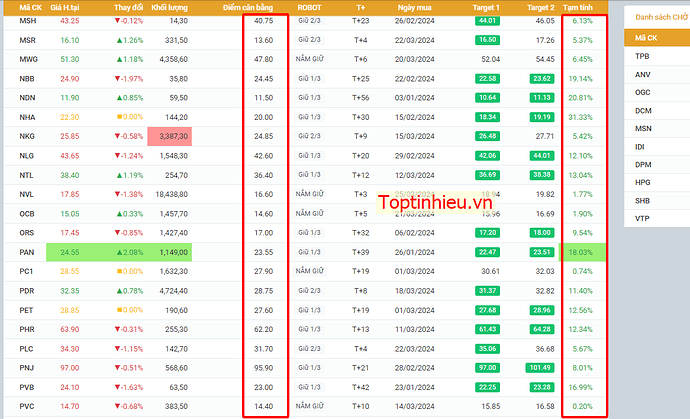Click the highlighted 18.03% profit cell
Screen dimensions: 690x419
582,252
